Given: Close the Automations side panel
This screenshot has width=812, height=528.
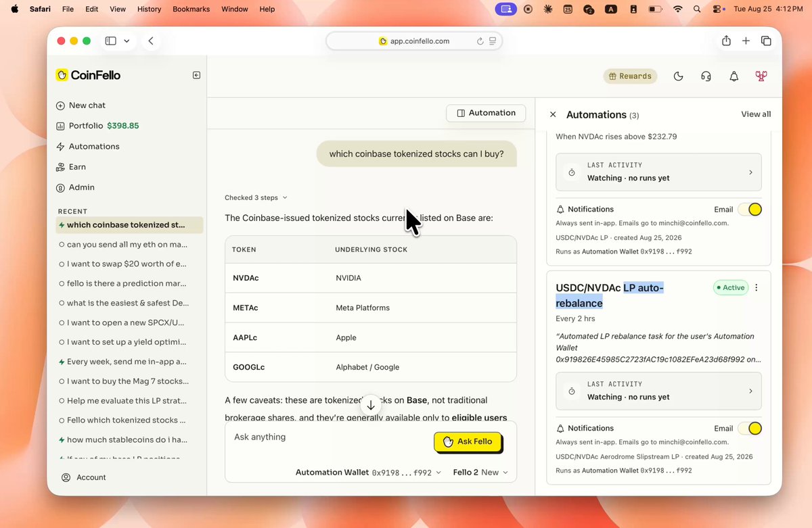Looking at the screenshot, I should [x=553, y=115].
